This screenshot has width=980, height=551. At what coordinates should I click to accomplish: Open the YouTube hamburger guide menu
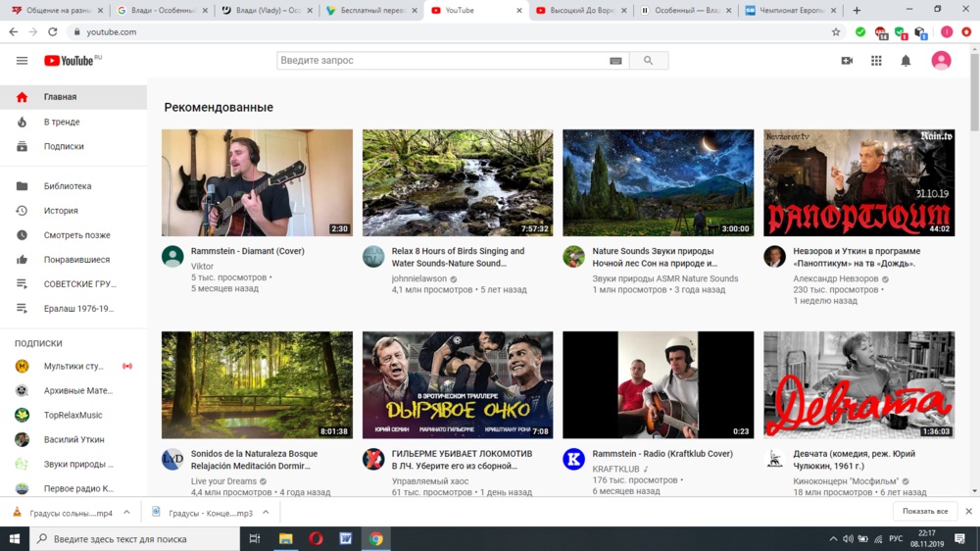point(22,61)
